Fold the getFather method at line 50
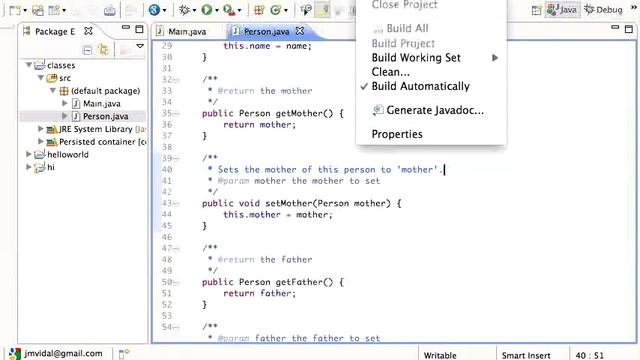Viewport: 640px width, 360px height. pos(176,282)
